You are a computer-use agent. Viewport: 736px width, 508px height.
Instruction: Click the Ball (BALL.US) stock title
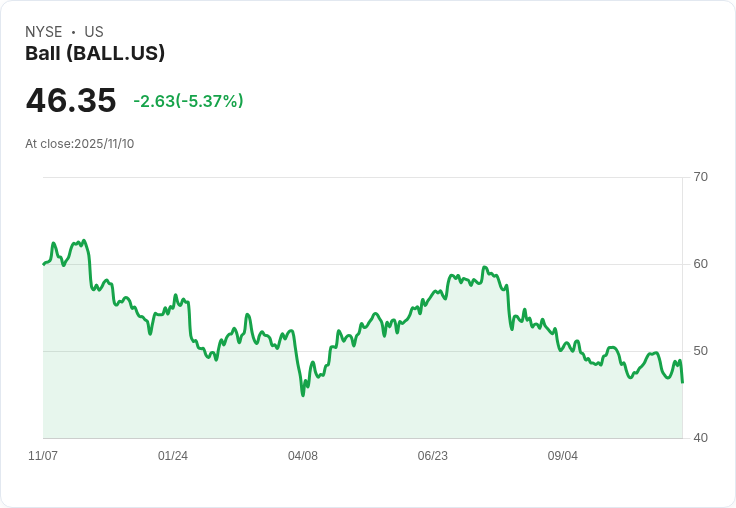click(95, 54)
